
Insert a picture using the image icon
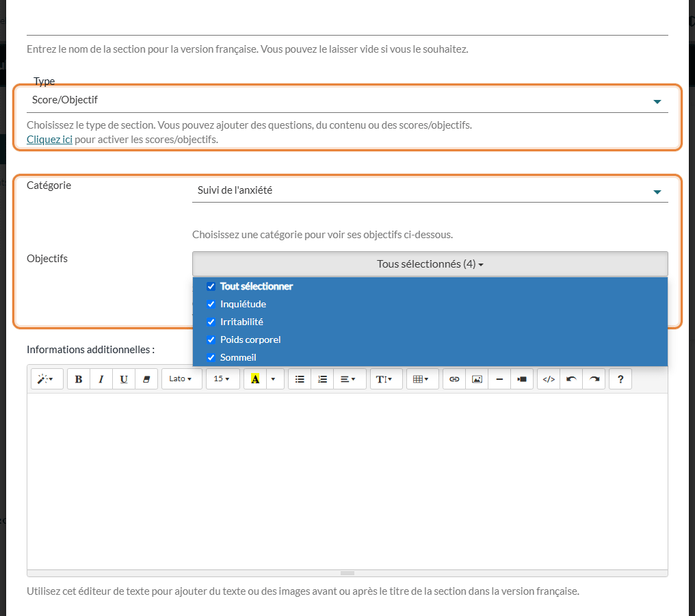point(477,379)
